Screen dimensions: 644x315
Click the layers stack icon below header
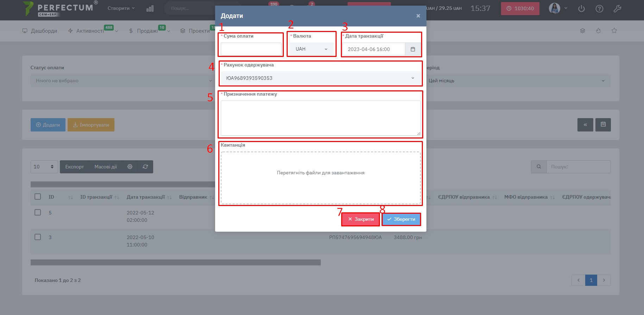coord(582,31)
